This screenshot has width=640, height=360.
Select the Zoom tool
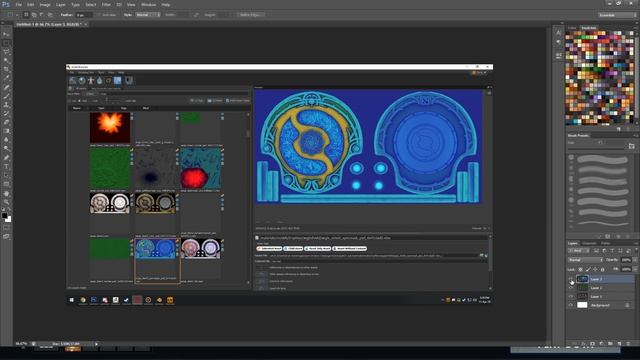[6, 202]
